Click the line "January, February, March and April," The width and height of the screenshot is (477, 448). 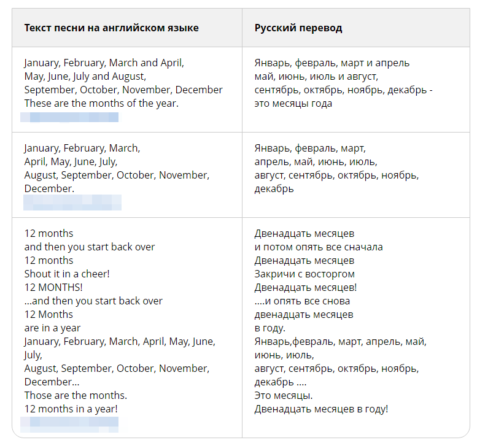(x=104, y=63)
